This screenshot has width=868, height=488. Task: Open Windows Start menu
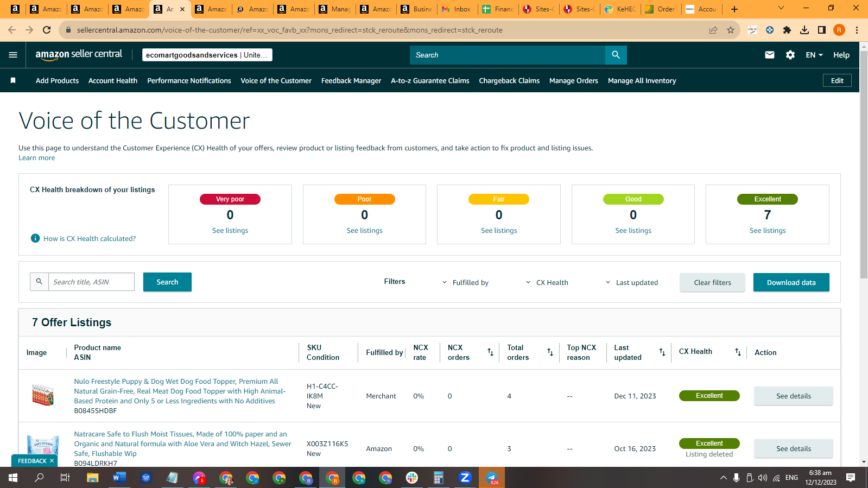coord(13,478)
